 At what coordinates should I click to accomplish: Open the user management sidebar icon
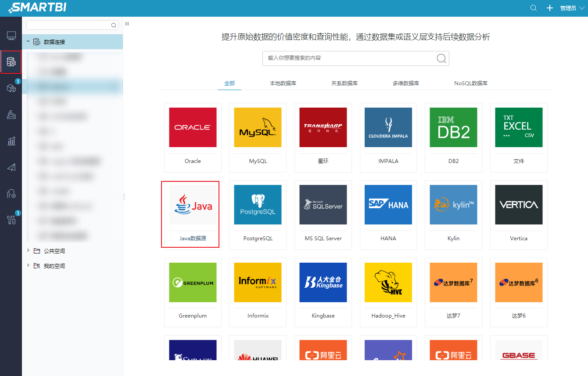tap(11, 194)
